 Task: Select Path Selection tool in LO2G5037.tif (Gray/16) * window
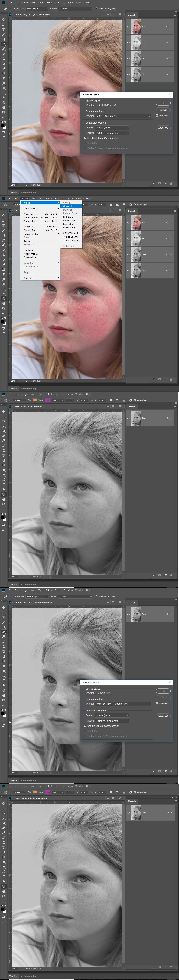[x=4, y=490]
